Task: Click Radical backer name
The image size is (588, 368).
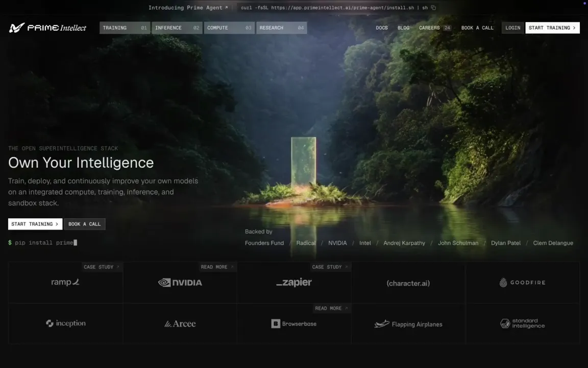Action: (306, 243)
